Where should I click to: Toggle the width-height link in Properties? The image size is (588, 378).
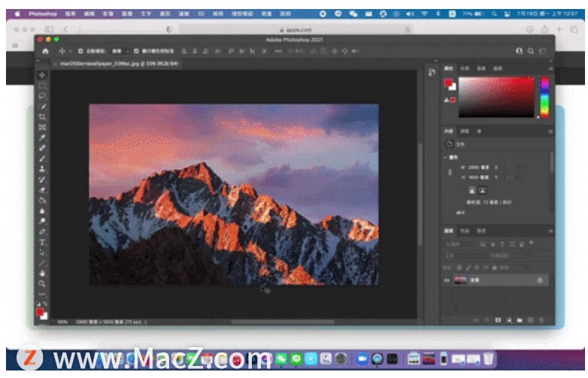coord(450,172)
